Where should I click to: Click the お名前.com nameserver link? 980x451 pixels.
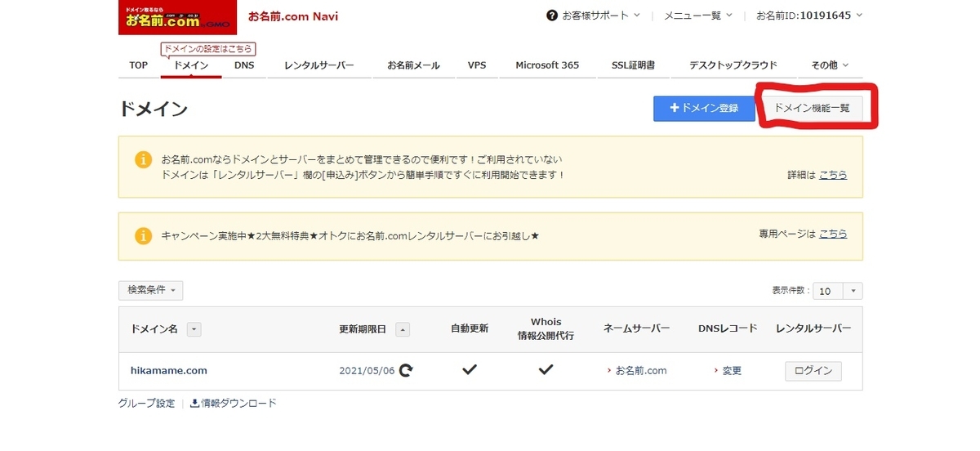pyautogui.click(x=641, y=370)
